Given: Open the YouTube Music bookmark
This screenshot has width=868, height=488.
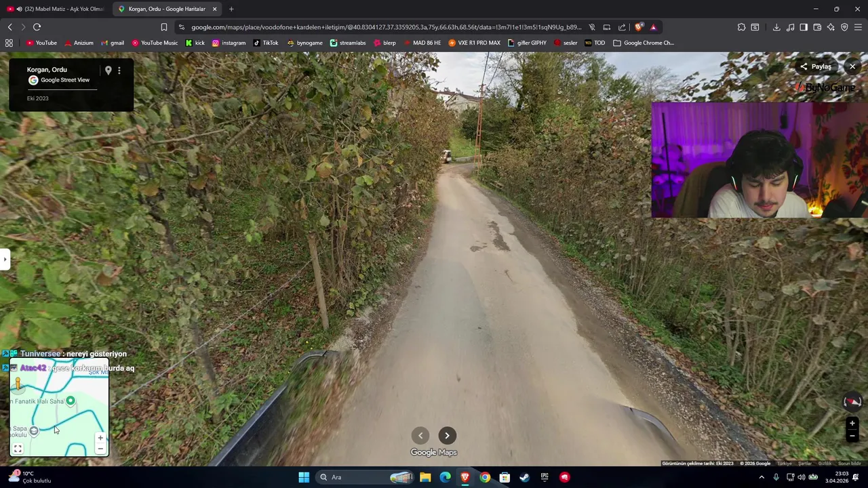Looking at the screenshot, I should (155, 43).
